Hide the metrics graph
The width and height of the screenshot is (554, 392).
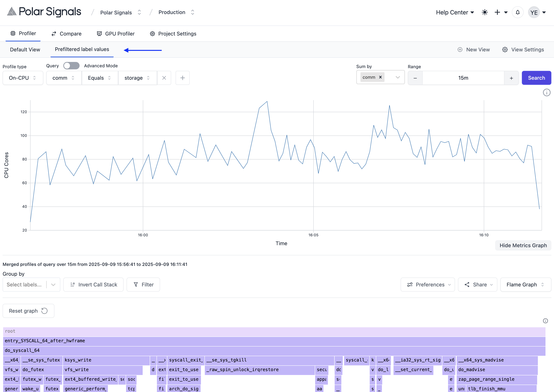coord(523,245)
